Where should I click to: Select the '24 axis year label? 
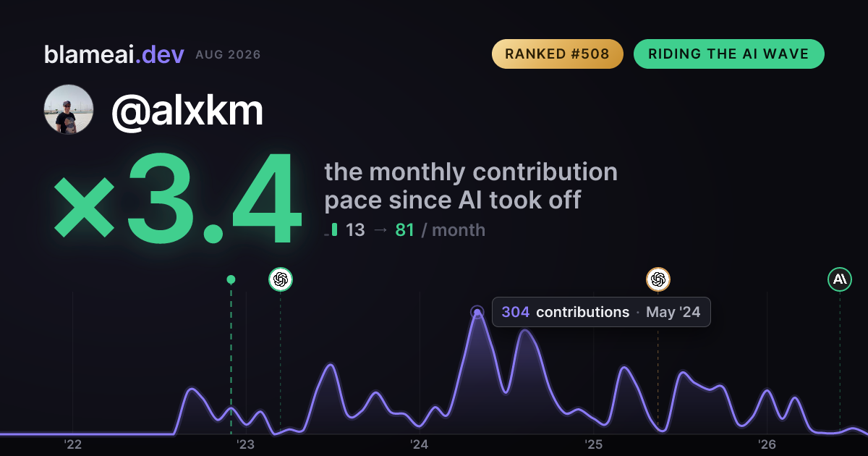(420, 444)
